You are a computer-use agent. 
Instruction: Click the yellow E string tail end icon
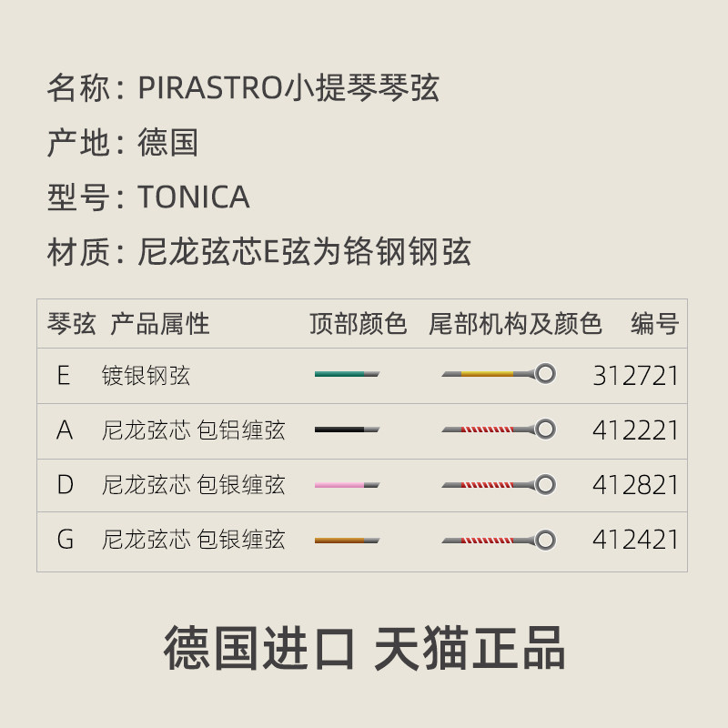click(499, 374)
